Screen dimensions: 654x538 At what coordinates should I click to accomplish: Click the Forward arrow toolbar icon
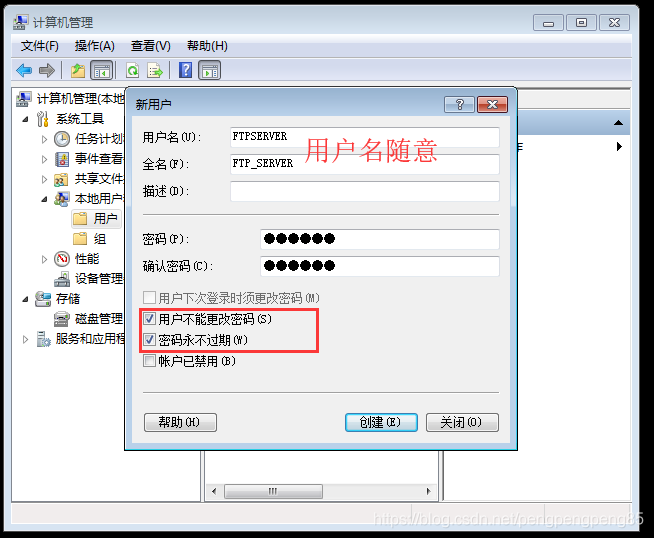[47, 70]
